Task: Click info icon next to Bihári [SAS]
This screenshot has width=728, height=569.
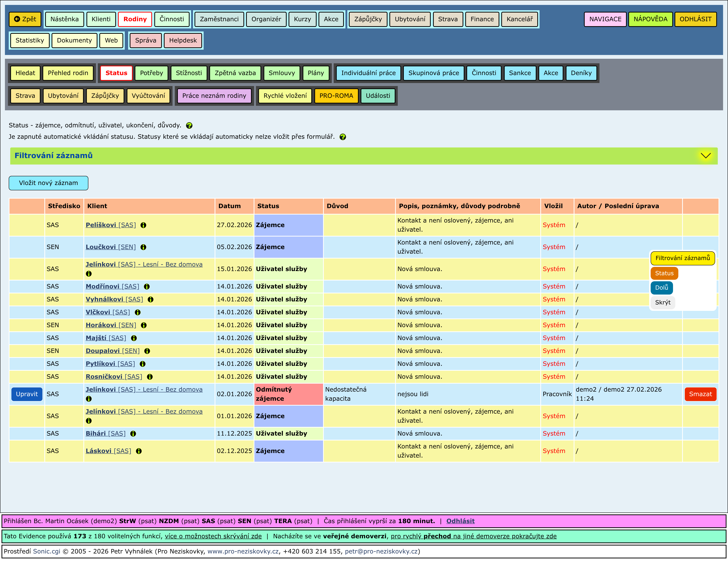Action: [x=133, y=434]
